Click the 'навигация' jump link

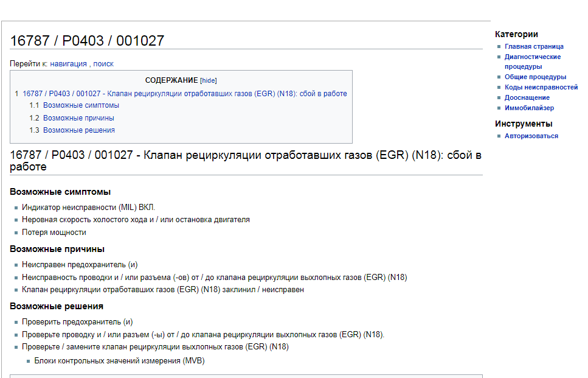click(x=68, y=63)
